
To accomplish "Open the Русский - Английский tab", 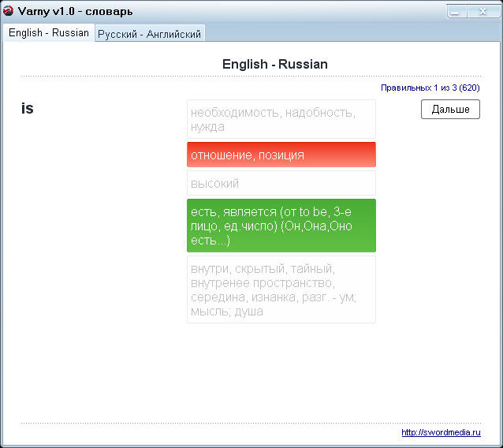I will point(149,34).
